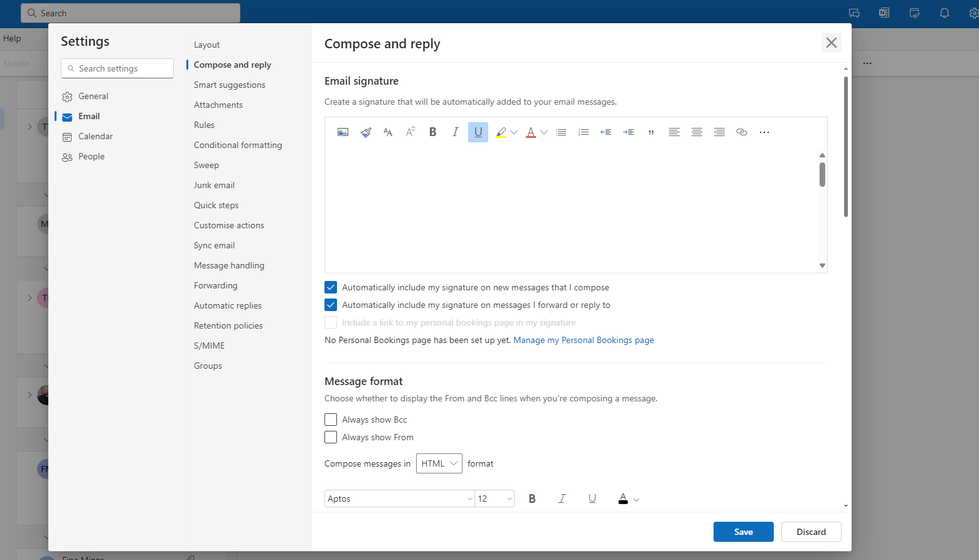Open Aptos font family dropdown
979x560 pixels.
click(x=400, y=499)
